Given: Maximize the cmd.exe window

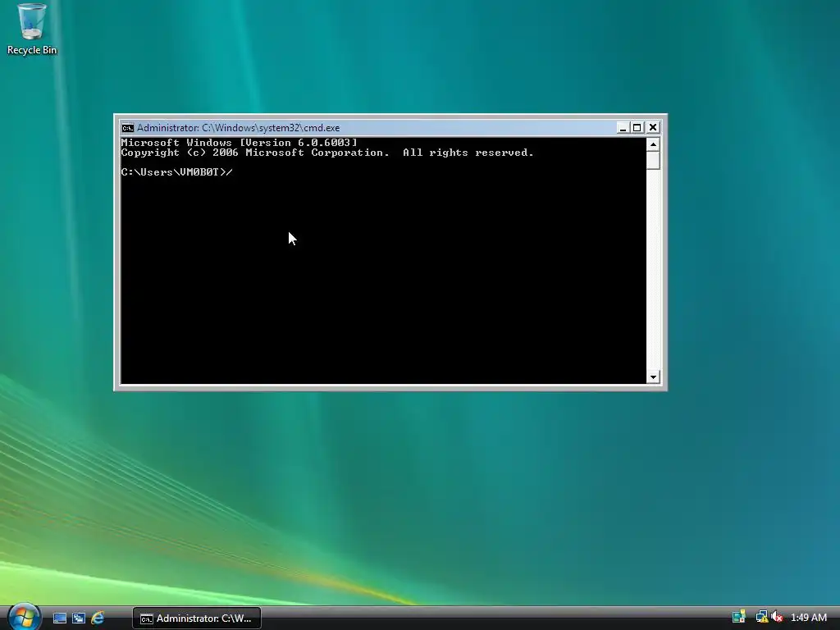Looking at the screenshot, I should (637, 127).
